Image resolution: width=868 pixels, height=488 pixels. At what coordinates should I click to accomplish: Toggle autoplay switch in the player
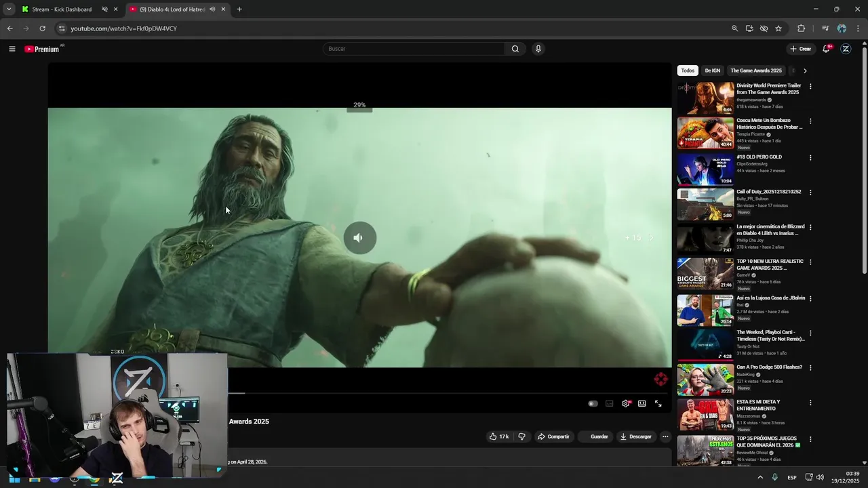point(593,403)
